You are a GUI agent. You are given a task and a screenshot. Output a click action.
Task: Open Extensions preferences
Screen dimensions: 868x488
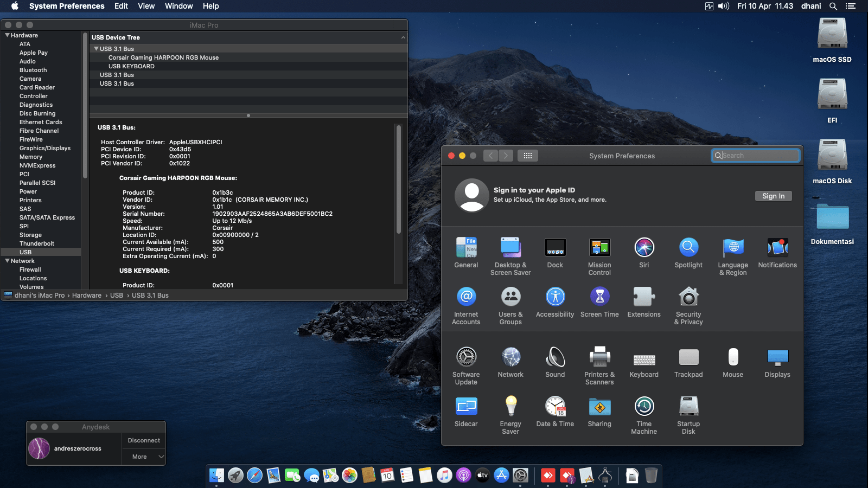(x=644, y=302)
